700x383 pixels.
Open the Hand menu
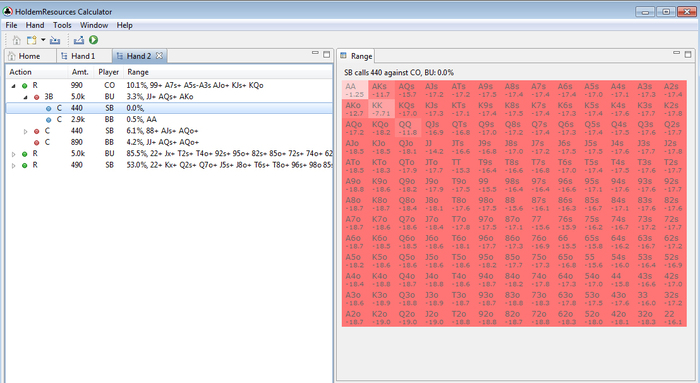(35, 25)
